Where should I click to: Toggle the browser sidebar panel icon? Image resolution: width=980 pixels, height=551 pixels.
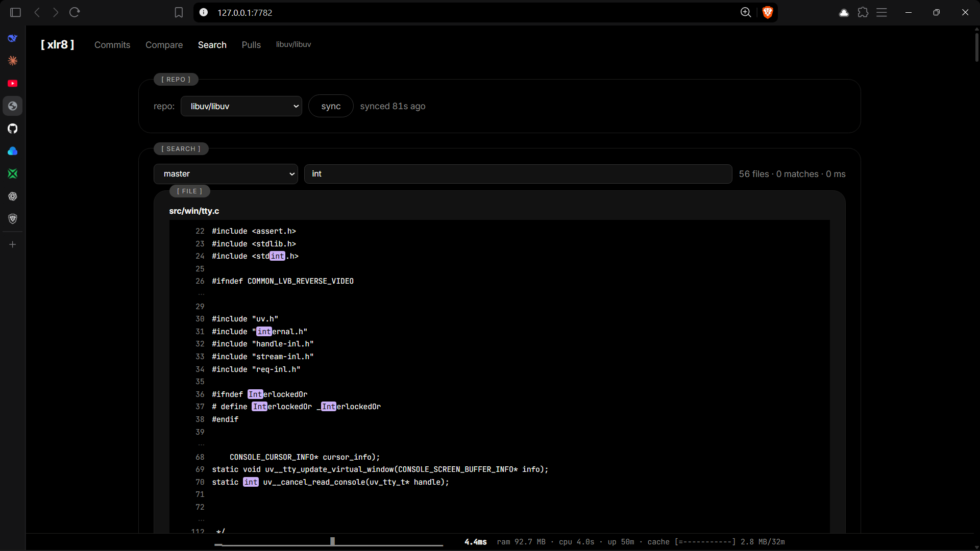pyautogui.click(x=15, y=12)
